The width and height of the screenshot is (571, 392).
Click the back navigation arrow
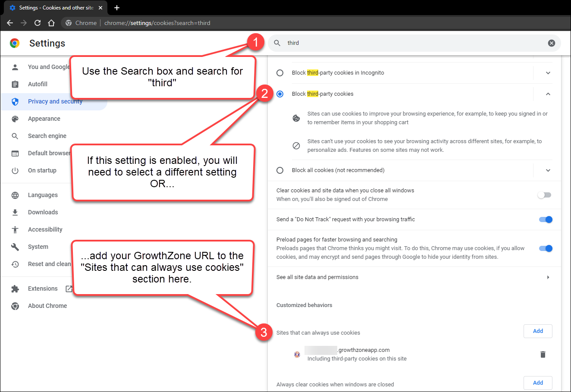[x=10, y=23]
